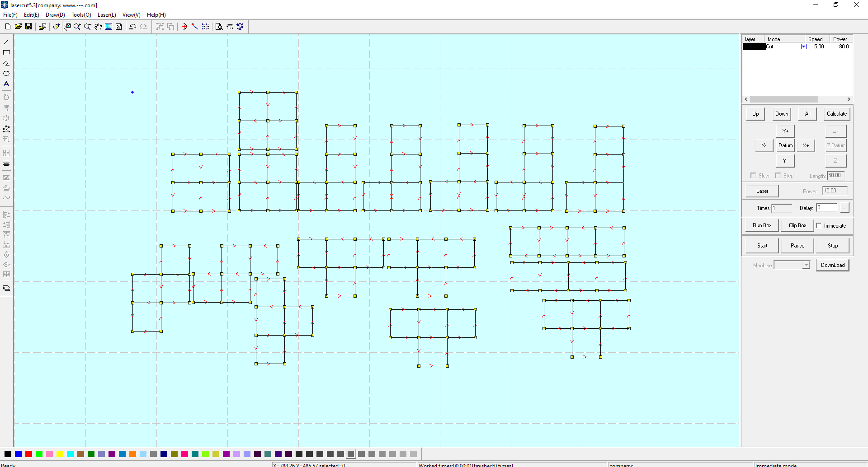Save the file with floppy disk icon

(x=28, y=27)
